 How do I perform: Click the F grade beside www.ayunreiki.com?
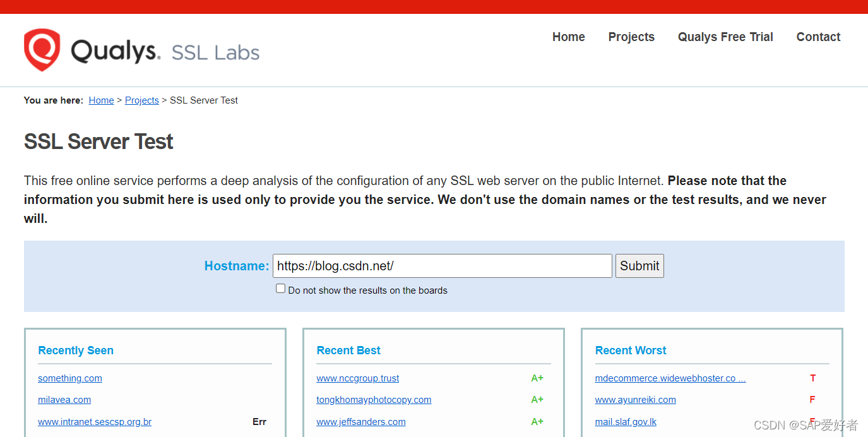pyautogui.click(x=812, y=400)
